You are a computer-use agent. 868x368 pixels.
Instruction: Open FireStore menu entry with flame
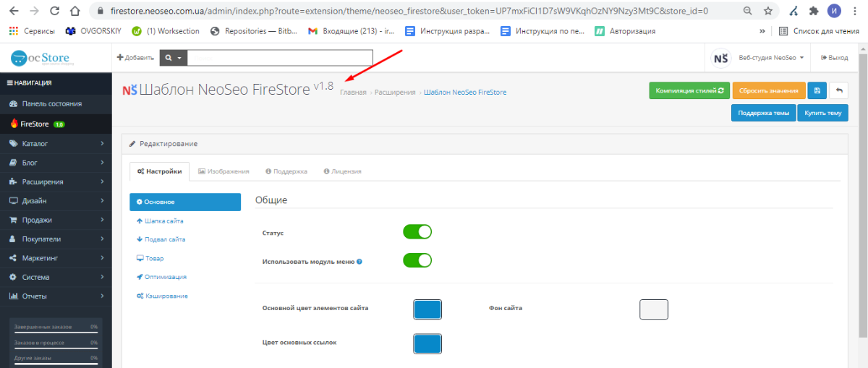pyautogui.click(x=56, y=124)
